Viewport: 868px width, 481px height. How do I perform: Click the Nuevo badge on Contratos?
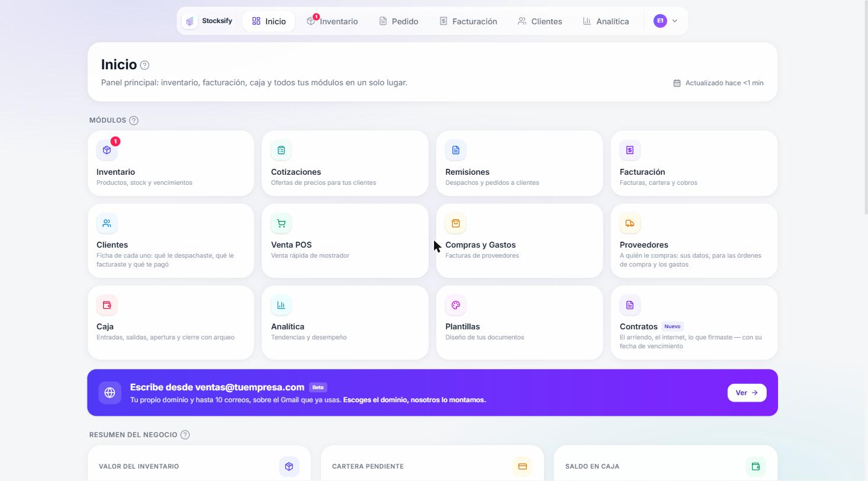point(672,326)
